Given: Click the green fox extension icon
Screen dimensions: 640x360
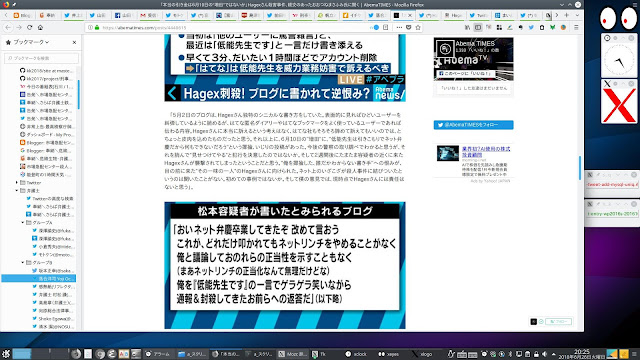Looking at the screenshot, I should [552, 27].
